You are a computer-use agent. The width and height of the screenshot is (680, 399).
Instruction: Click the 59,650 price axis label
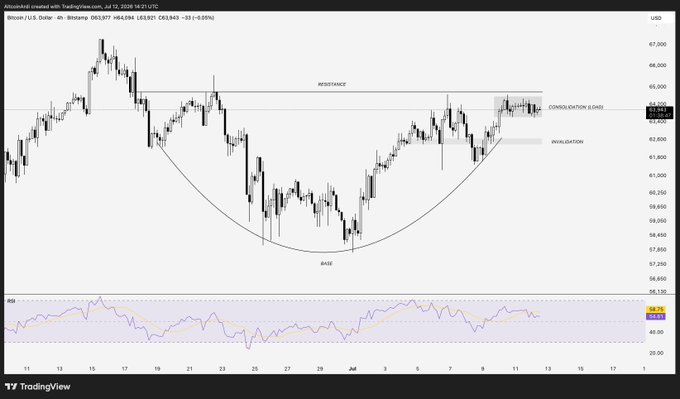click(658, 207)
